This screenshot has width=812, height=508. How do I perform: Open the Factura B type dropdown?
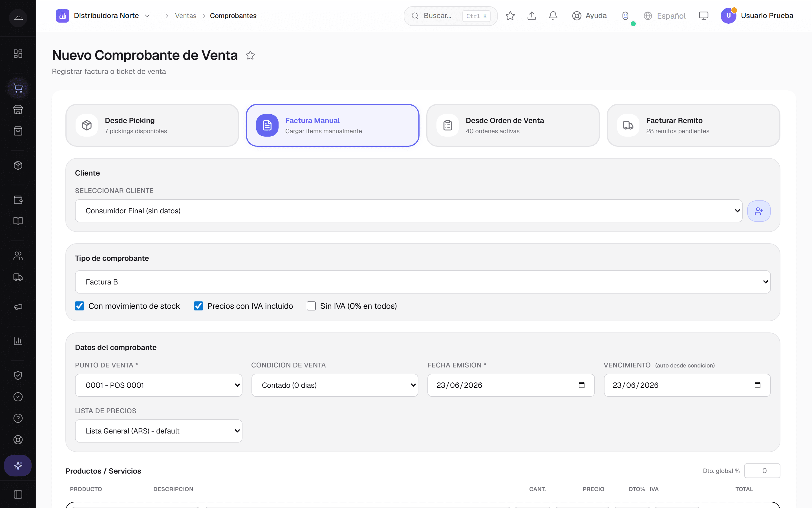coord(423,282)
